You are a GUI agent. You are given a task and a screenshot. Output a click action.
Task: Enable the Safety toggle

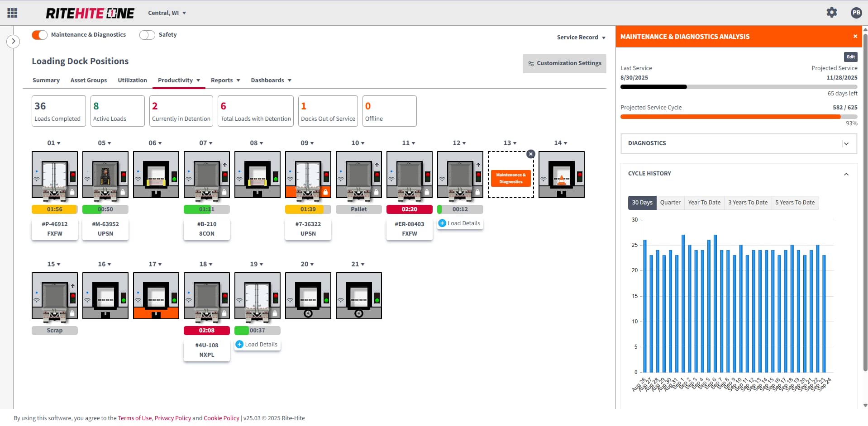(147, 35)
